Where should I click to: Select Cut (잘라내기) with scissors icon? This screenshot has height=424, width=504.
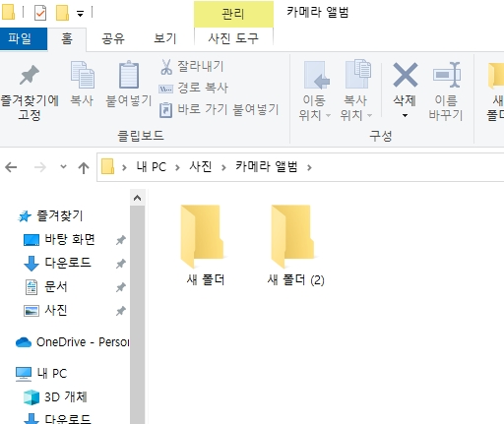tap(192, 67)
